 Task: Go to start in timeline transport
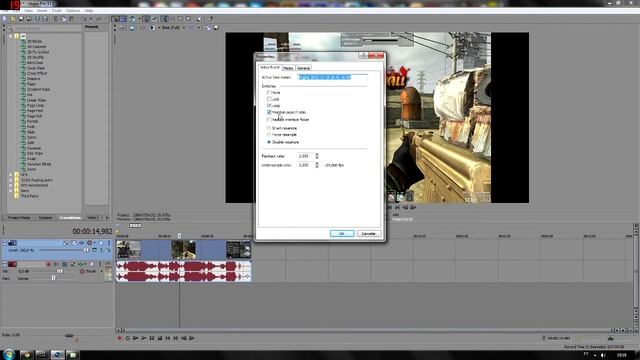tap(168, 338)
